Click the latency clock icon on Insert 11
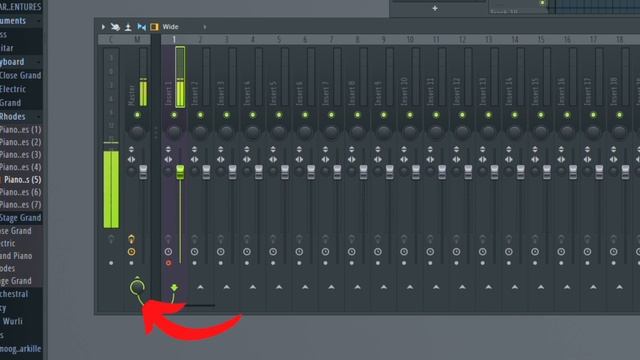 click(430, 252)
